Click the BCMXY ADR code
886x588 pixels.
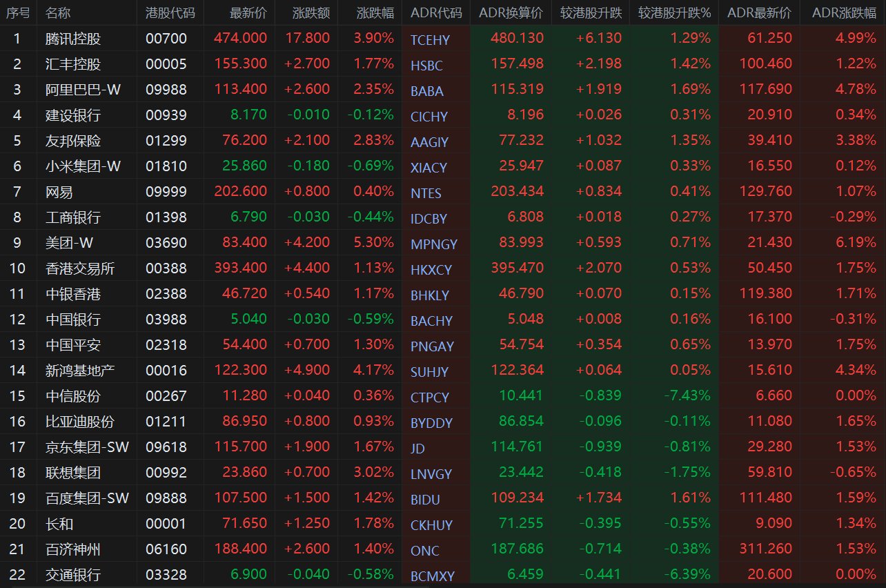[433, 576]
